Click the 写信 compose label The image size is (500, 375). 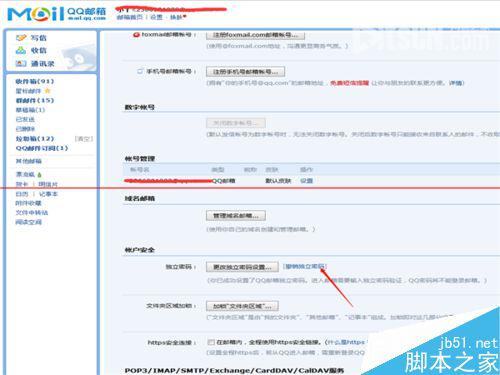click(39, 38)
